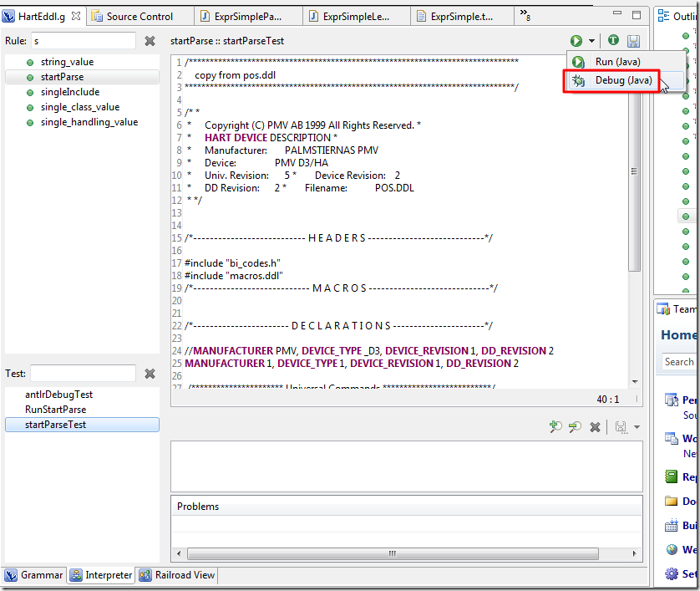Close the HartEddl.g tab
The height and width of the screenshot is (591, 700).
(x=76, y=16)
